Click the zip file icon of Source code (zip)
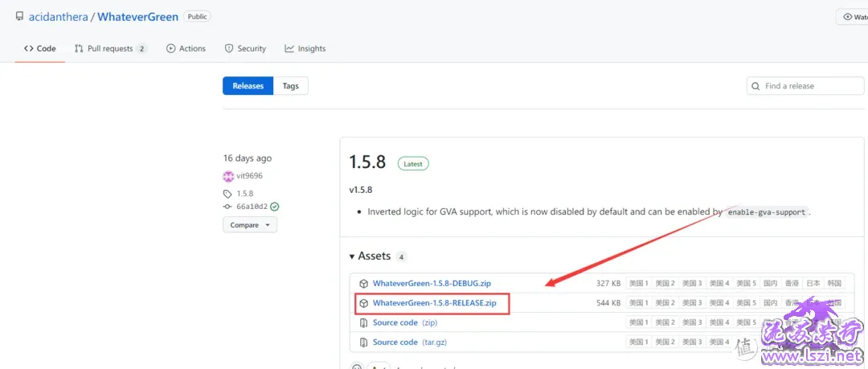 (364, 322)
